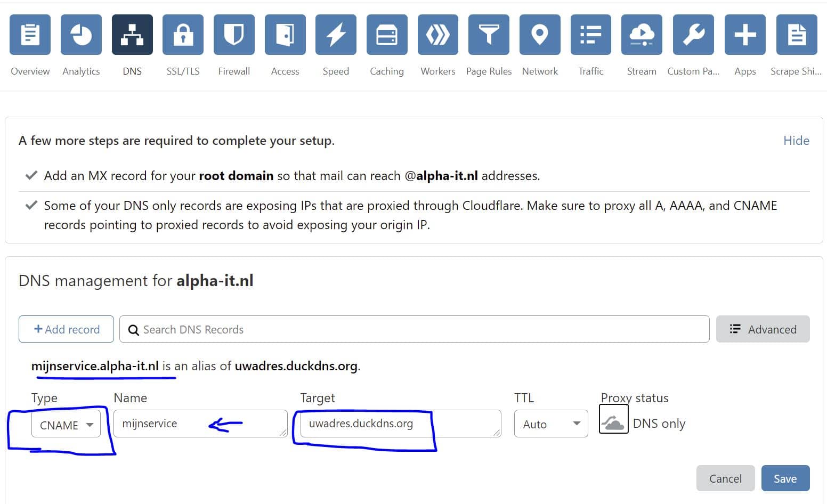Save the DNS record

tap(785, 478)
